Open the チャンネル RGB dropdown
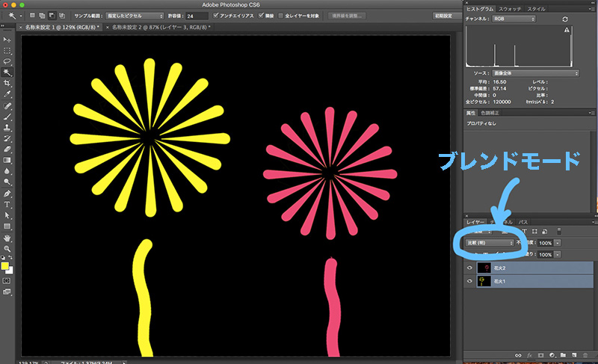Screen dimensions: 598x364 pos(514,19)
